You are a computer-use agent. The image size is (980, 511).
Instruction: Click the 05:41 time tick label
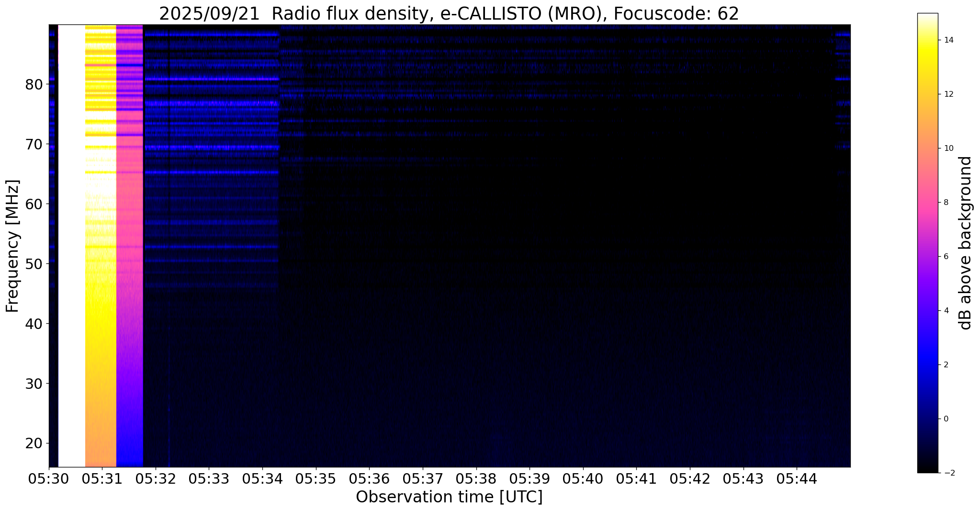[636, 478]
